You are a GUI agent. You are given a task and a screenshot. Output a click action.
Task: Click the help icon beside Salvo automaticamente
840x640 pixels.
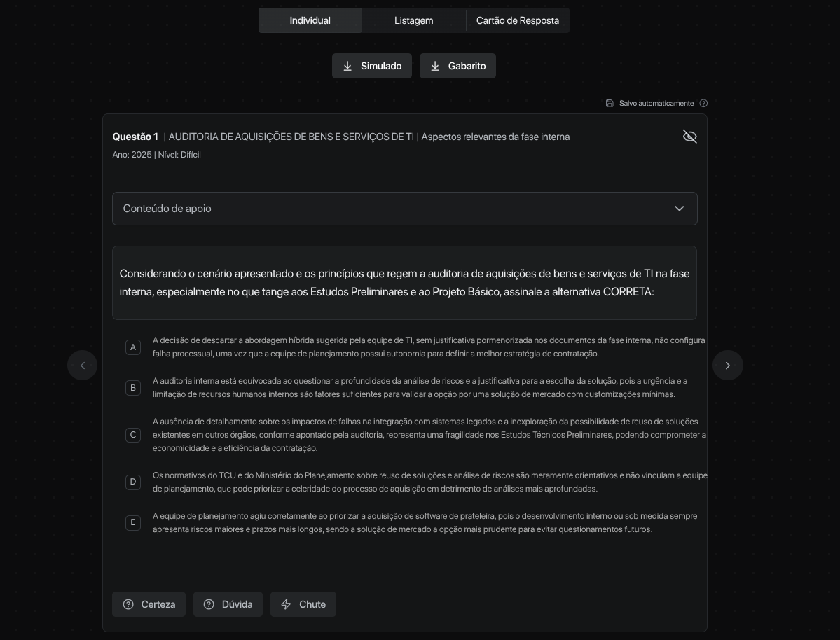pos(703,104)
